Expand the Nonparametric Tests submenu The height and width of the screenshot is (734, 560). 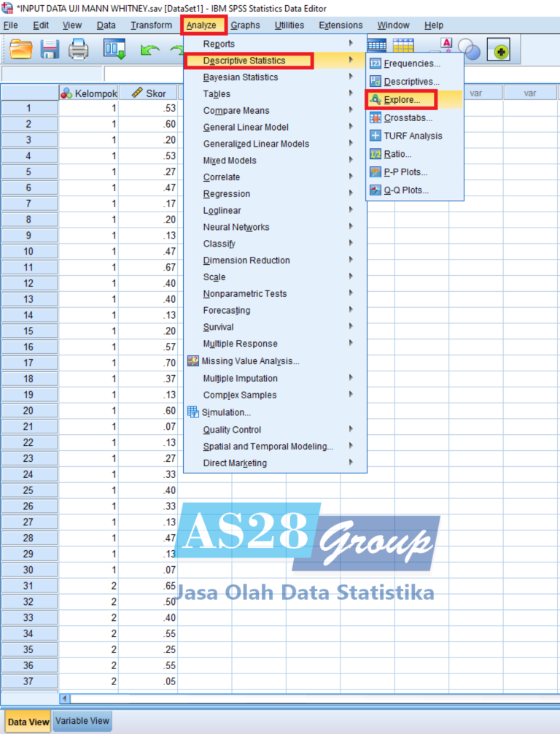pos(245,293)
